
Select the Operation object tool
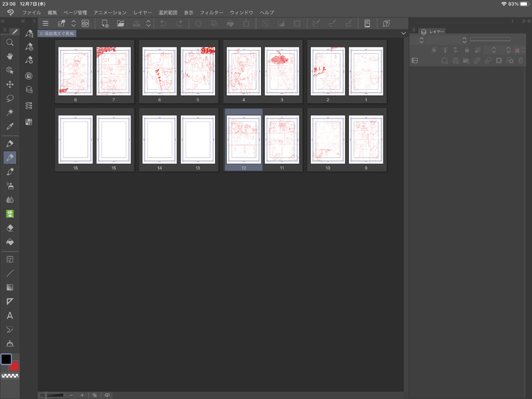click(10, 70)
